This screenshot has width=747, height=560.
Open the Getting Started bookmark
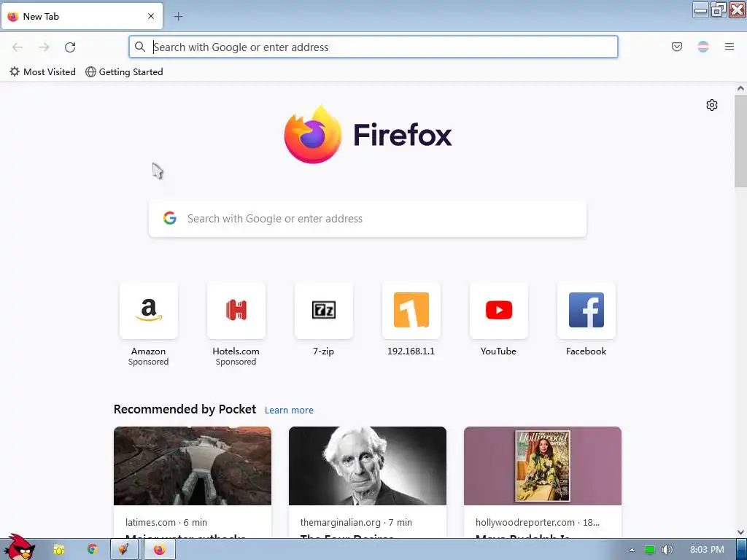coord(124,72)
